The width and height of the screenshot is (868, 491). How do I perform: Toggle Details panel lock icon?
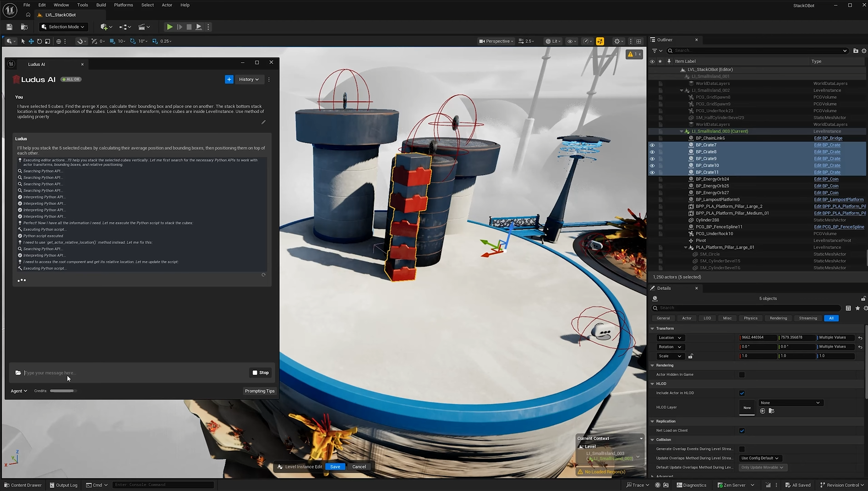pos(863,299)
